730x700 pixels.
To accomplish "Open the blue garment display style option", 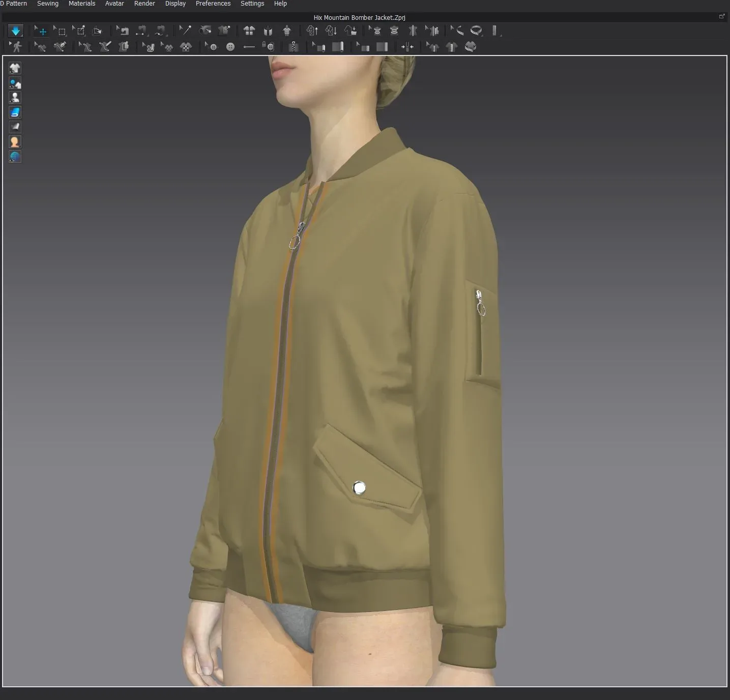I will [x=15, y=112].
